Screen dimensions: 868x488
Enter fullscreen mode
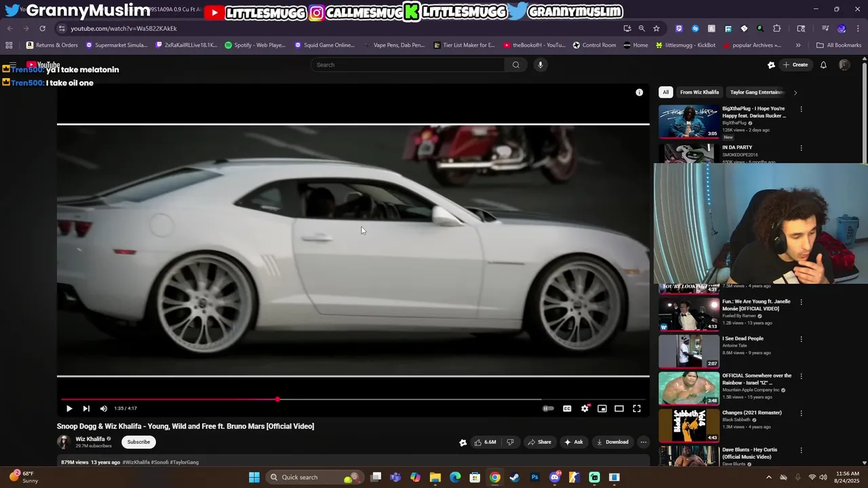tap(637, 409)
